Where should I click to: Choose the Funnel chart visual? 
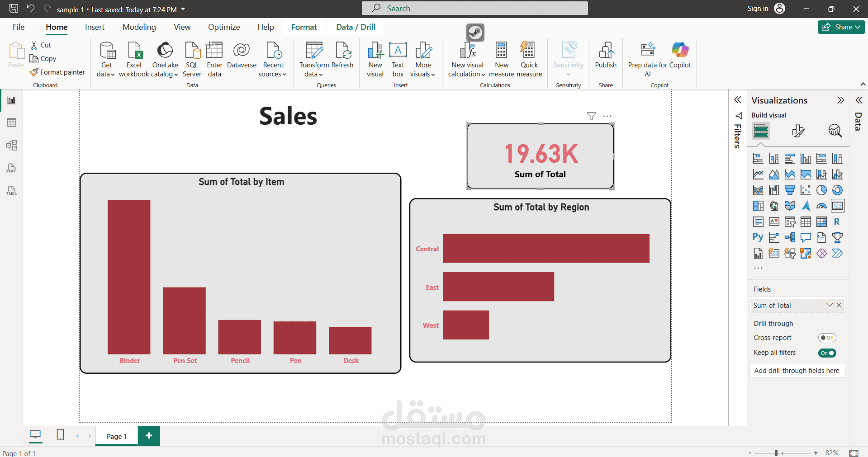click(x=790, y=190)
